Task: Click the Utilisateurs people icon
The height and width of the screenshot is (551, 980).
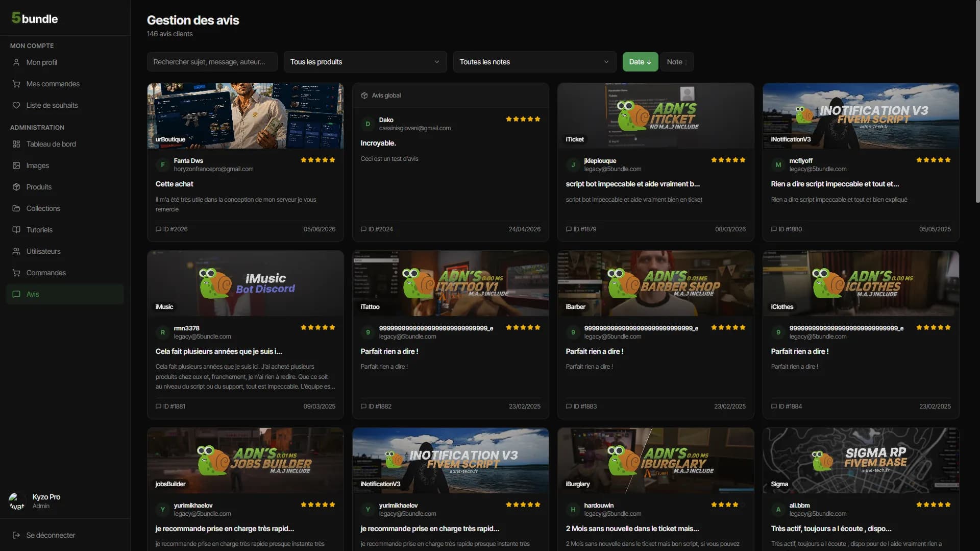Action: point(16,251)
